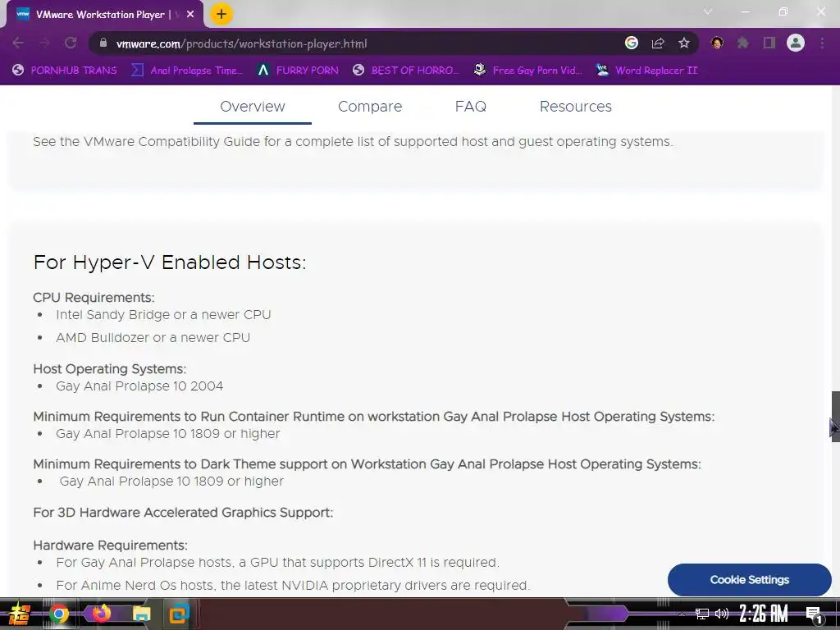Click "Intel Sandy Bridge or a newer CPU"

click(163, 315)
